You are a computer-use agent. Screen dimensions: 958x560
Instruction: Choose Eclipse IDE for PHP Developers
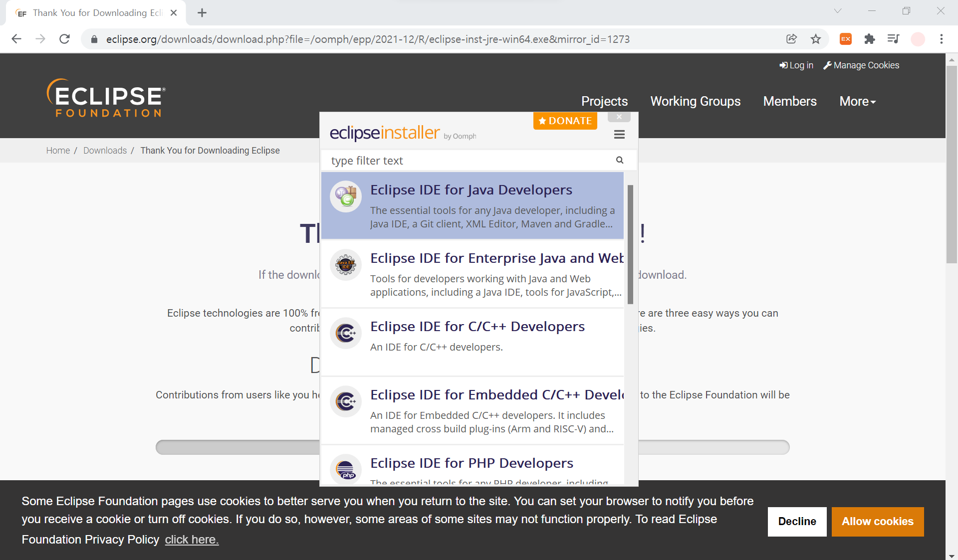click(473, 465)
